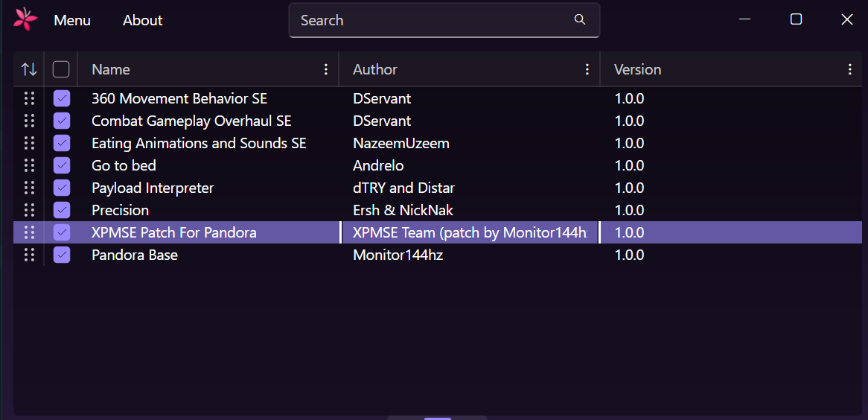This screenshot has height=420, width=868.
Task: Sort by the Name column header
Action: tap(111, 69)
